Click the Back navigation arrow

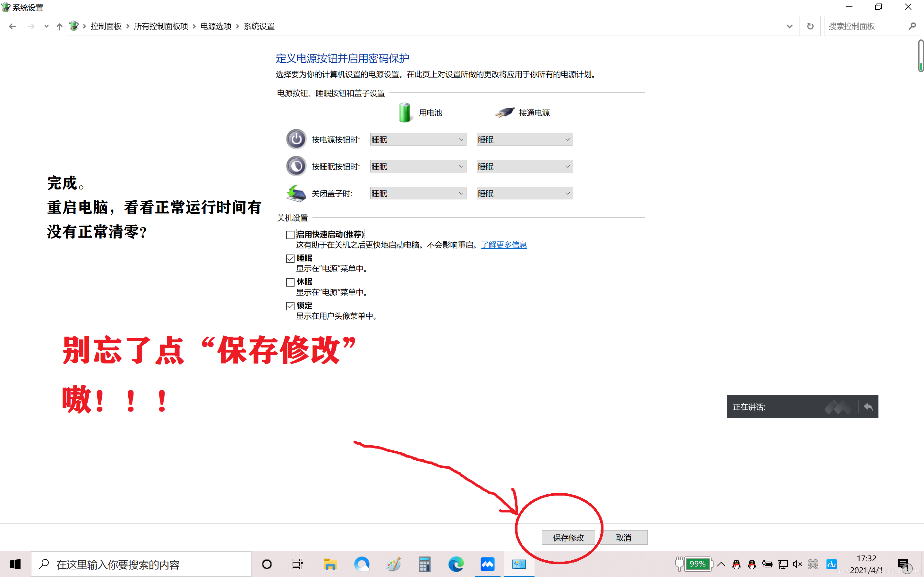click(x=12, y=26)
